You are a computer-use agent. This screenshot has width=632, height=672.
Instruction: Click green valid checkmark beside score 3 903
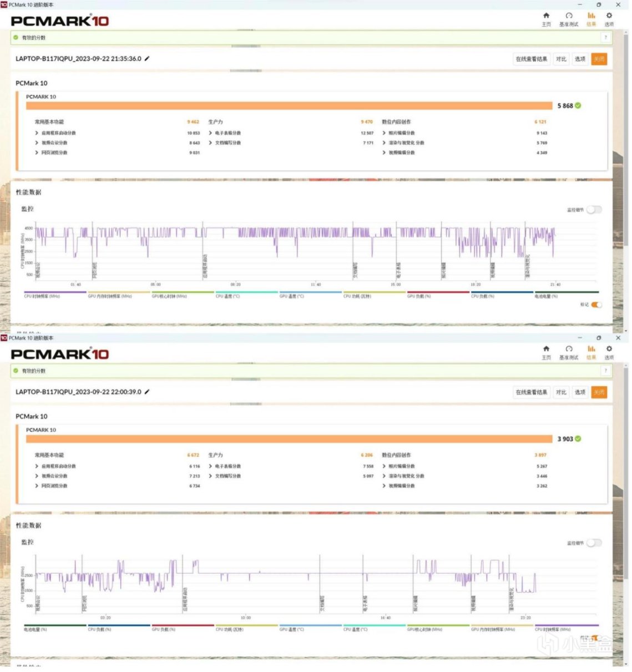tap(578, 439)
